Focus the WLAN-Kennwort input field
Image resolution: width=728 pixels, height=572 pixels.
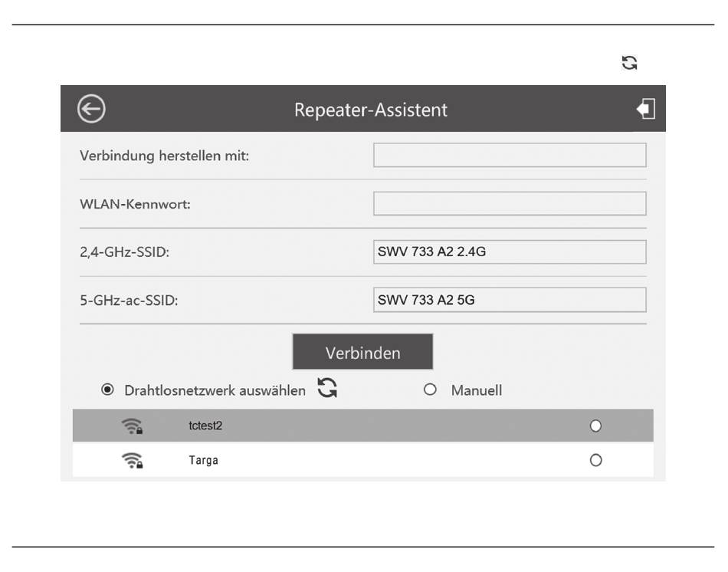coord(510,203)
